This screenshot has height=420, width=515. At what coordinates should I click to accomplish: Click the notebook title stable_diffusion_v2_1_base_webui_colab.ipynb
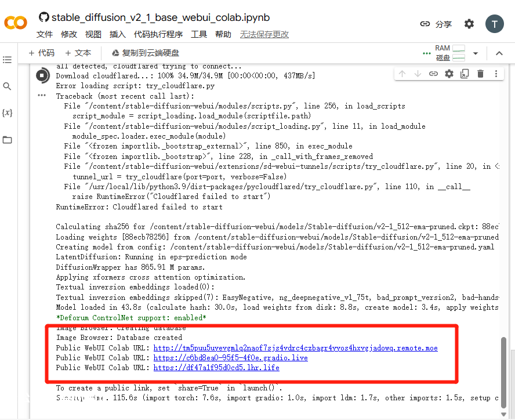[x=161, y=17]
